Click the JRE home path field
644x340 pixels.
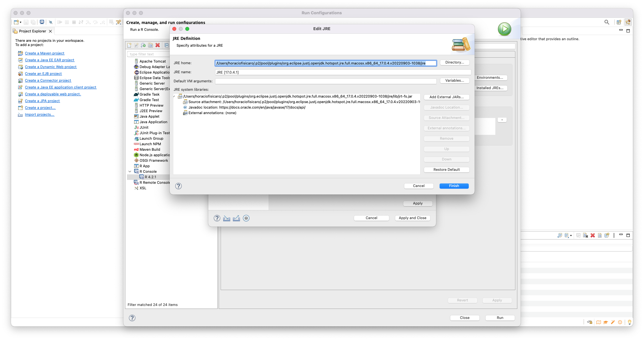click(326, 63)
